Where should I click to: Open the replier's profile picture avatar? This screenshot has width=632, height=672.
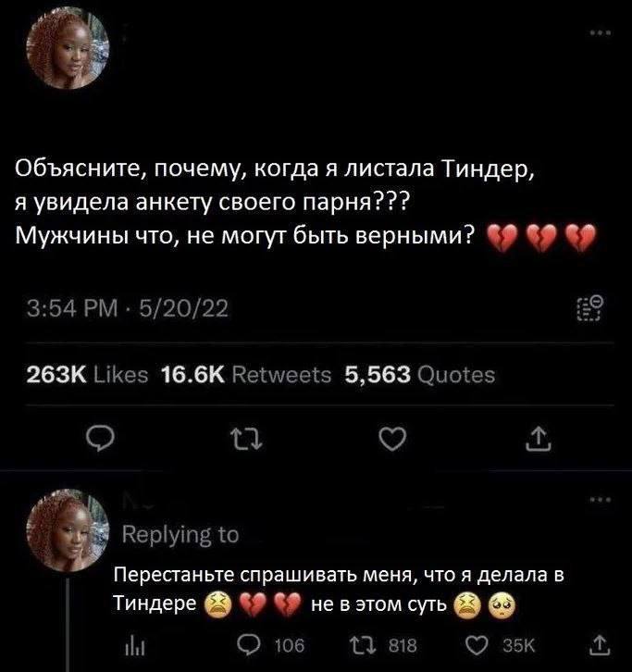68,530
